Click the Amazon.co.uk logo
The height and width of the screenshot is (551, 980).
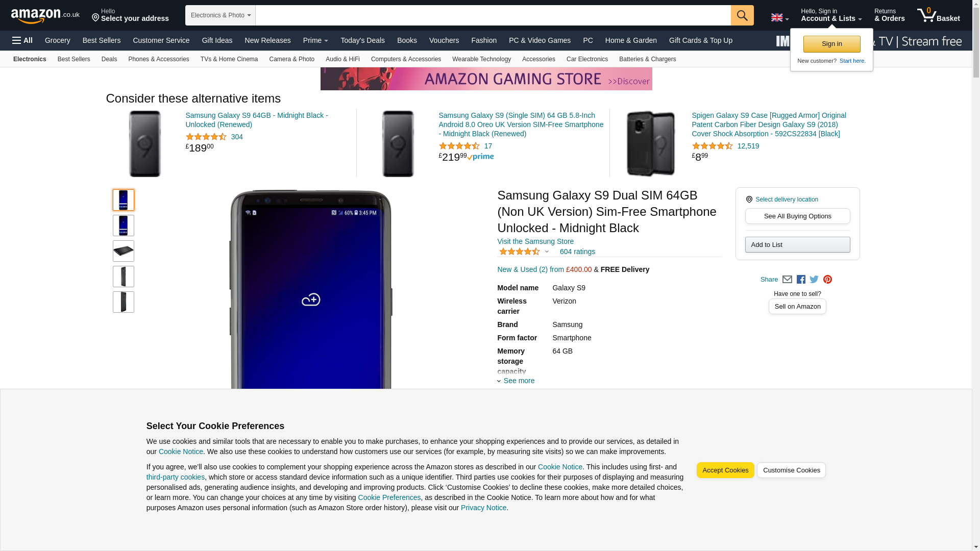45,15
